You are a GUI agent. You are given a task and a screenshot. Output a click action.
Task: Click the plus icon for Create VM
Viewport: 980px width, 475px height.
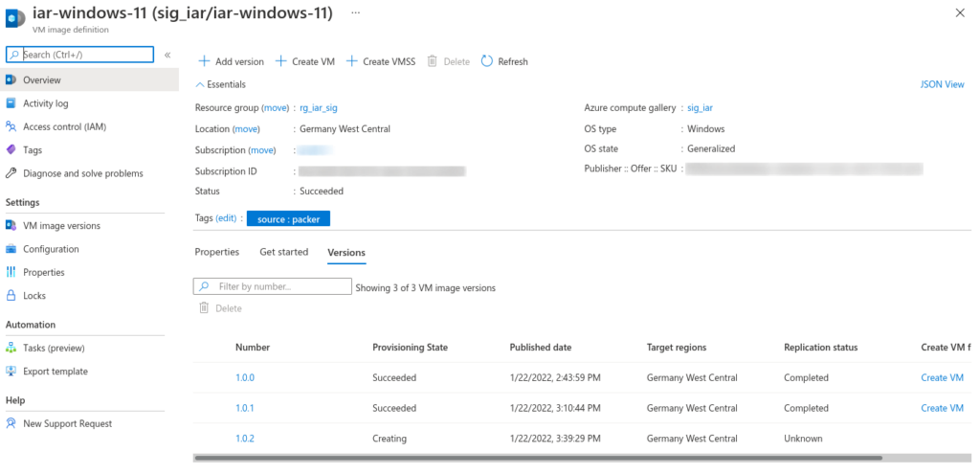click(280, 61)
